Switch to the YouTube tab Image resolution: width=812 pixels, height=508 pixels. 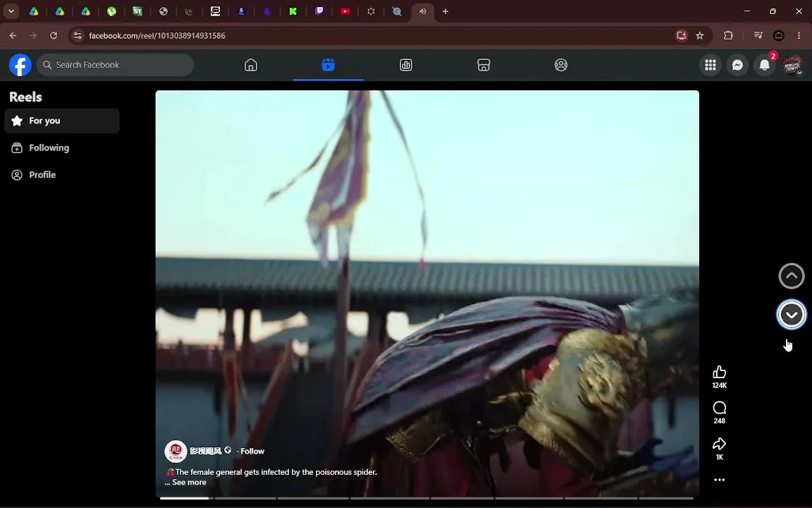click(x=345, y=11)
